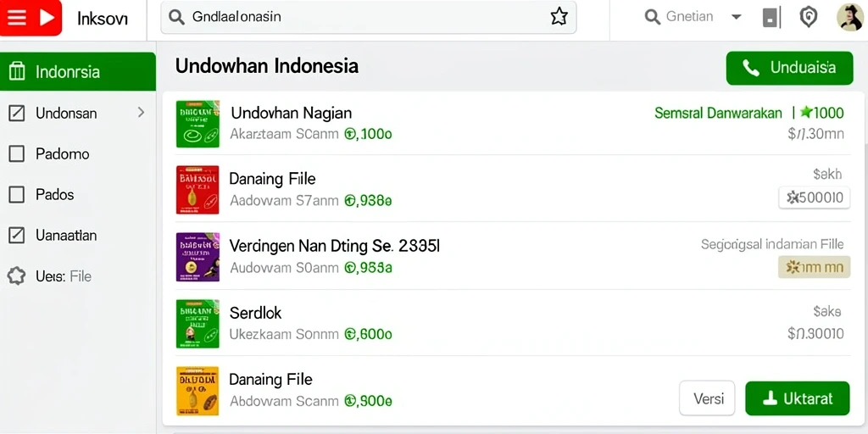Screen dimensions: 868x434
Task: Click the beige mm badge
Action: click(x=815, y=267)
